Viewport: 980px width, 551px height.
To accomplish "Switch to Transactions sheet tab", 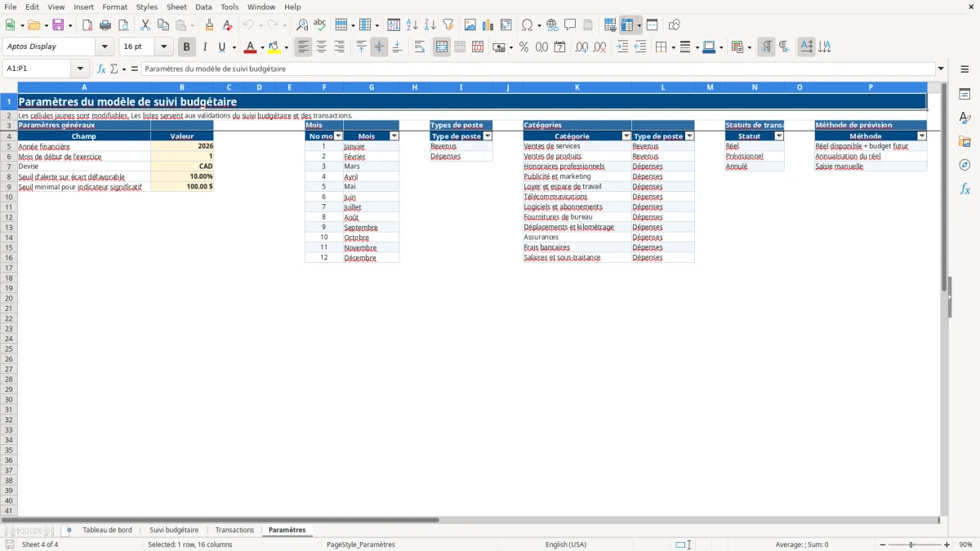I will click(234, 530).
